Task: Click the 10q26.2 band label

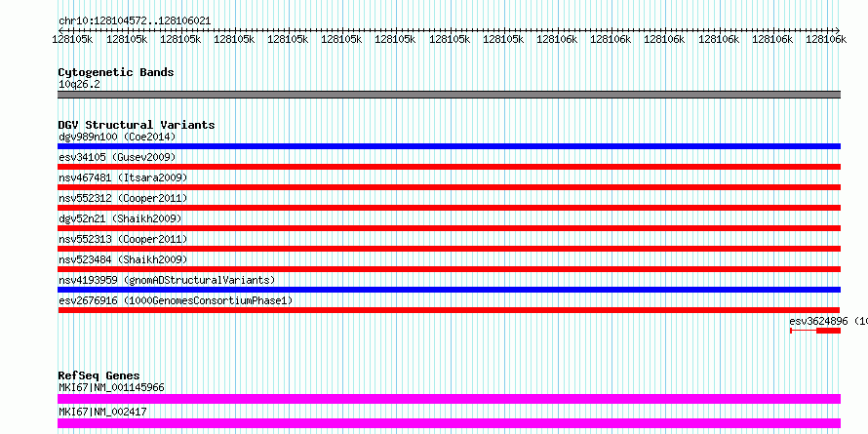Action: coord(79,85)
